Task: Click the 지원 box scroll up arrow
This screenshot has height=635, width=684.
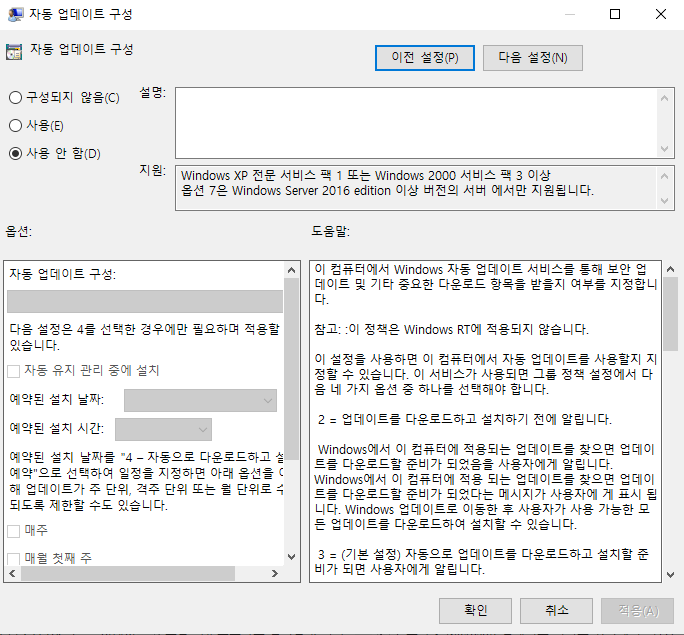Action: (x=664, y=176)
